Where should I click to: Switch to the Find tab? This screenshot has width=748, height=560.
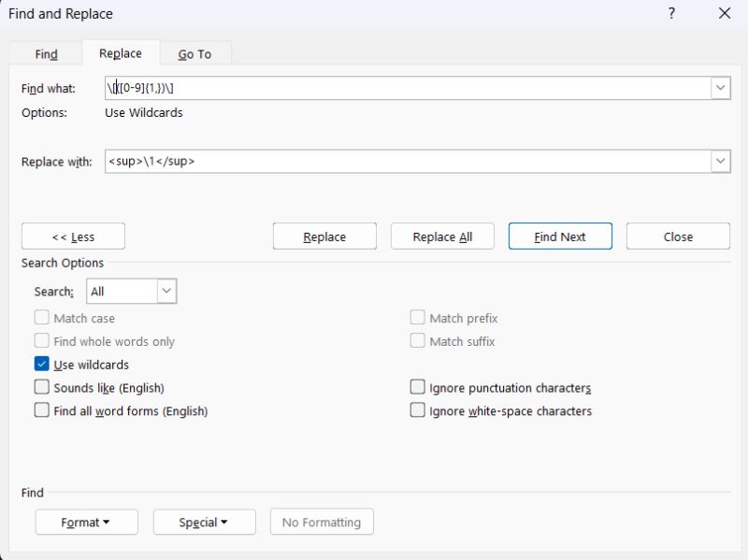pos(46,54)
